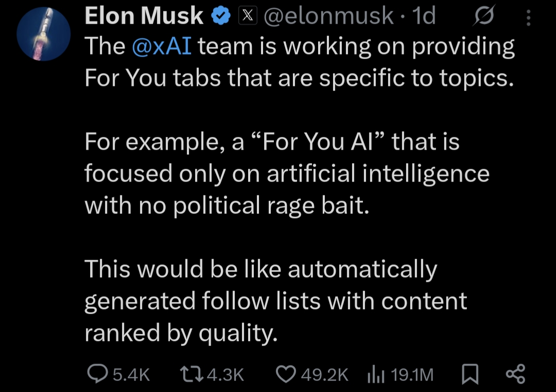Open the three-dot more options menu
The image size is (556, 392).
point(528,19)
